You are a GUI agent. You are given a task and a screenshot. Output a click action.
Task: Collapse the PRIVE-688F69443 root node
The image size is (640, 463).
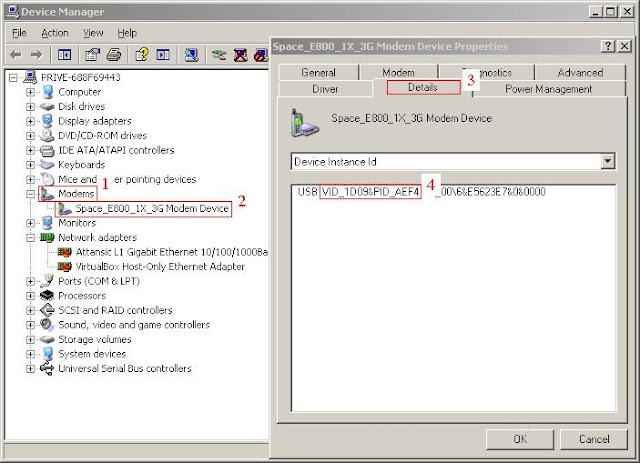[x=13, y=77]
